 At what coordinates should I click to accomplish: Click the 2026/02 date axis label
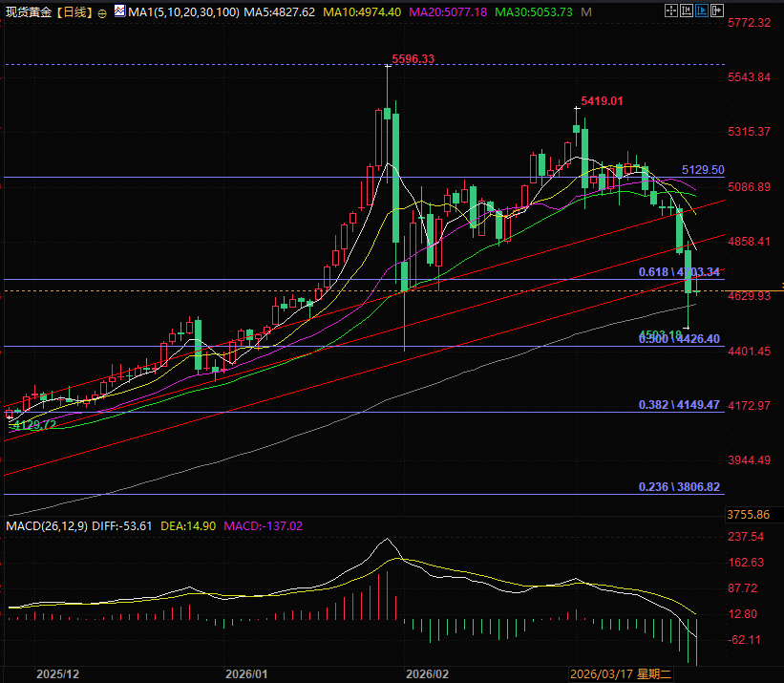[x=427, y=674]
